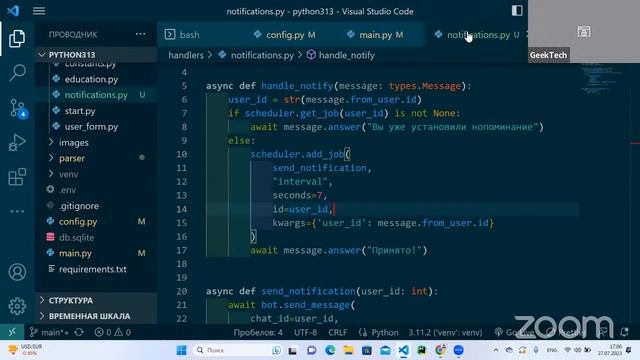This screenshot has height=360, width=640.
Task: Select Python interpreter 3.11.2 venv
Action: (x=445, y=332)
